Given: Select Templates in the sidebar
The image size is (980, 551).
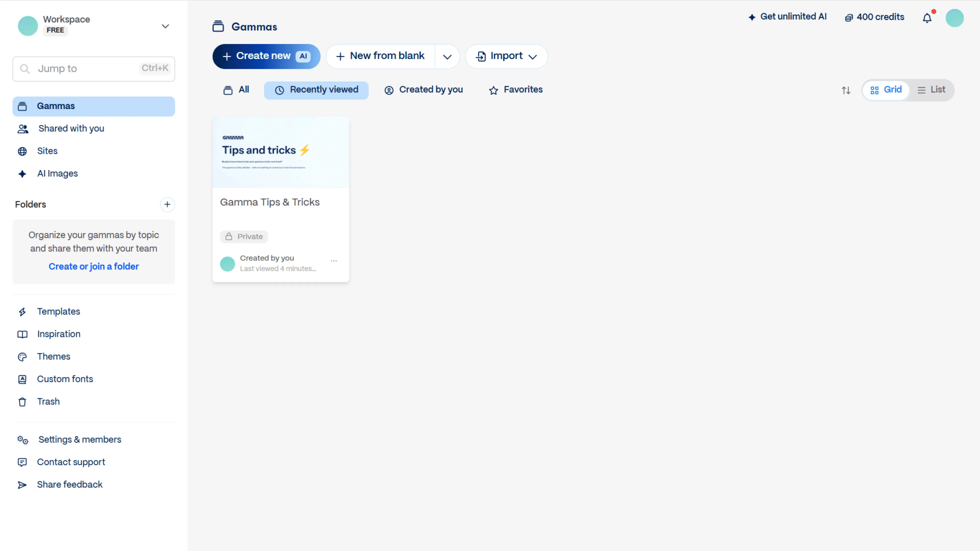Looking at the screenshot, I should coord(58,311).
